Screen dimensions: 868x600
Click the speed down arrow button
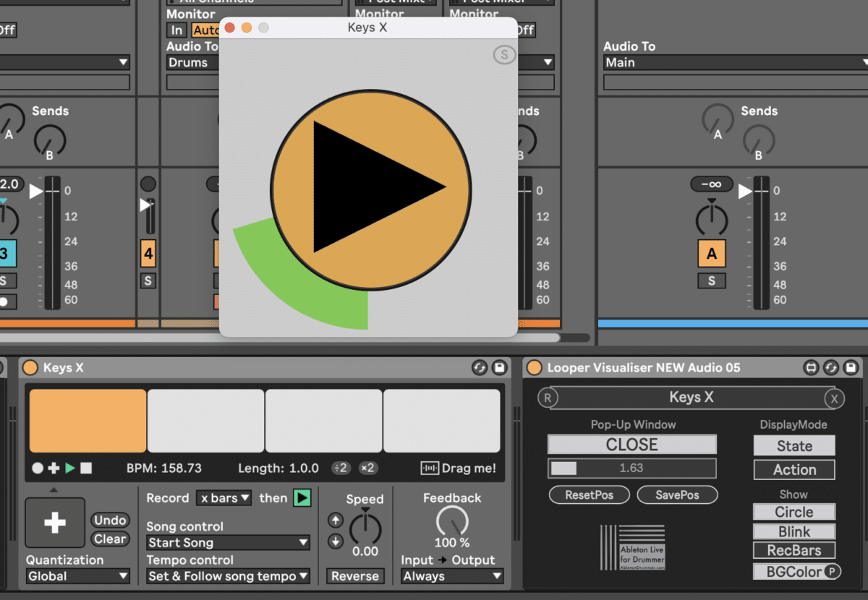click(x=336, y=541)
